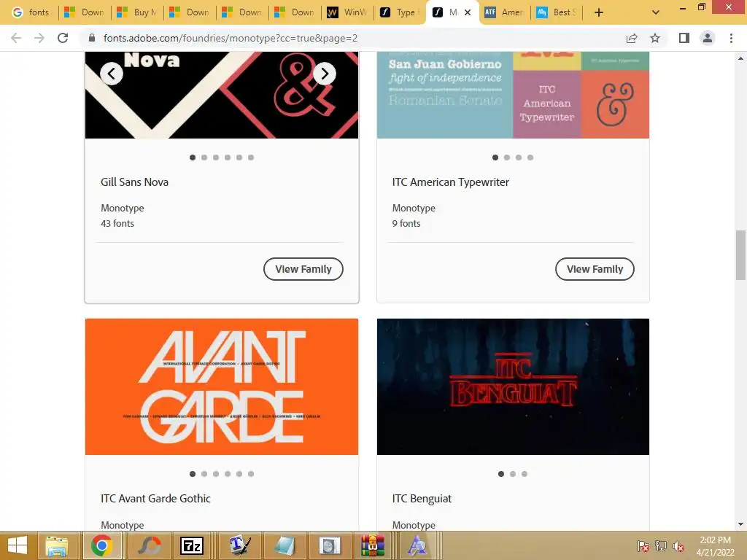
Task: Click Monotype foundry under Gill Sans Nova
Action: [x=123, y=208]
